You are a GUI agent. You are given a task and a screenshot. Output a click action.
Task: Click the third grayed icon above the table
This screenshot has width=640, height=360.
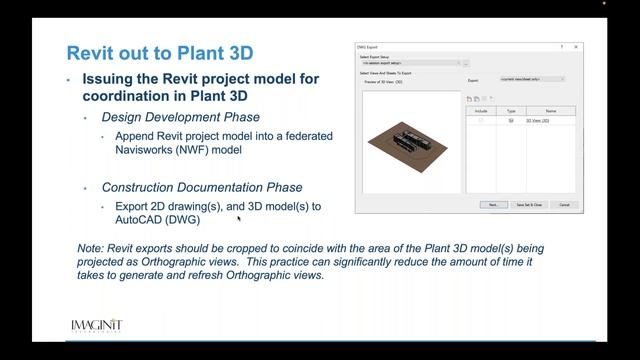pyautogui.click(x=484, y=99)
